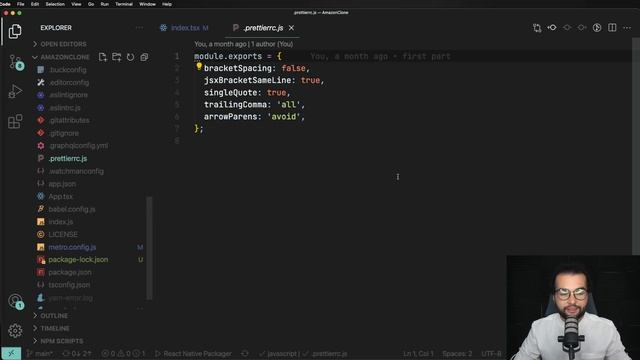The width and height of the screenshot is (640, 360).
Task: Open .gitignore file in explorer
Action: pyautogui.click(x=64, y=133)
